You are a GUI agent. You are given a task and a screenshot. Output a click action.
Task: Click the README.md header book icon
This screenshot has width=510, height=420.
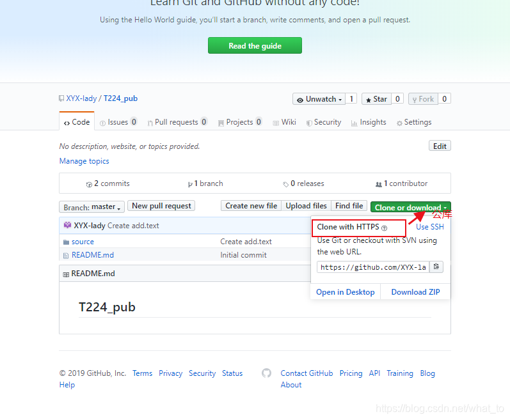[x=66, y=274]
